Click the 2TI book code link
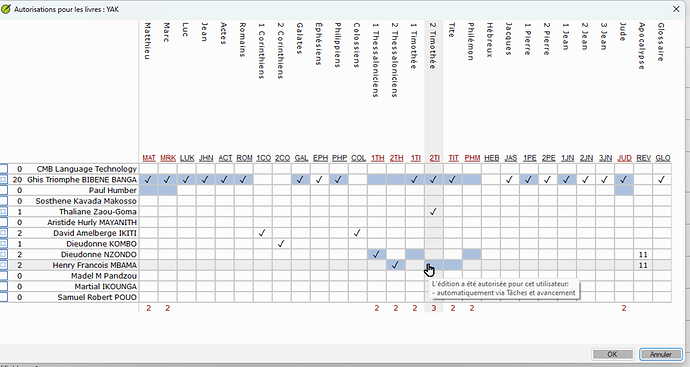Image resolution: width=690 pixels, height=367 pixels. [434, 158]
